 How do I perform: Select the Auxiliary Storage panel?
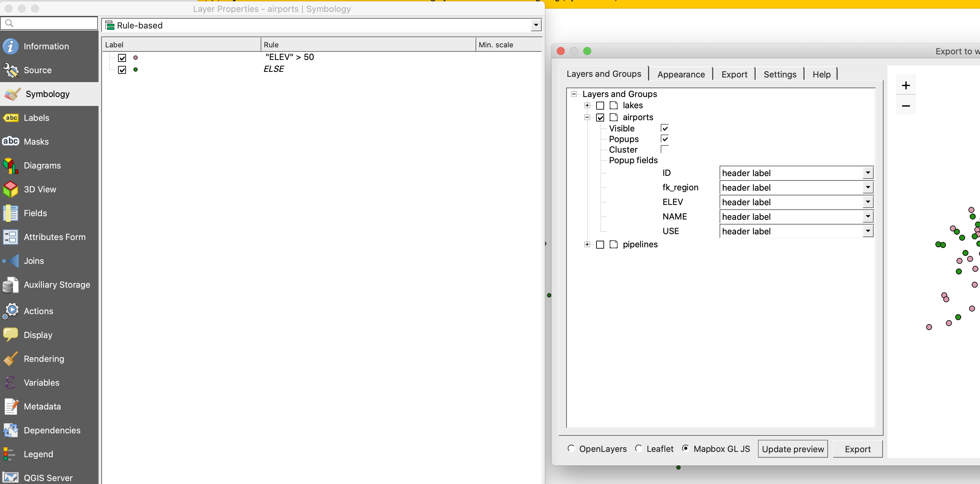coord(57,284)
